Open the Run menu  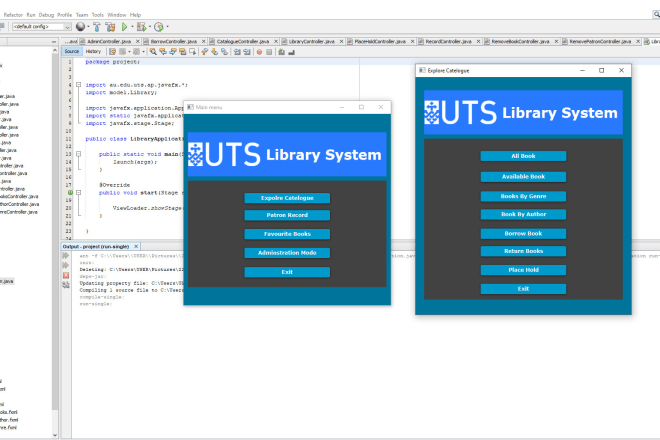[x=31, y=15]
